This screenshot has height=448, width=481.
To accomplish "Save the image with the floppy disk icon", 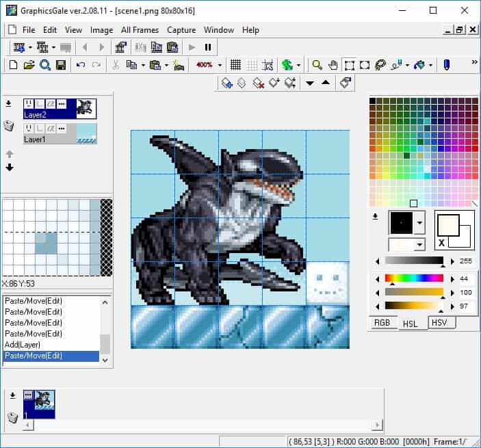I will coord(61,65).
